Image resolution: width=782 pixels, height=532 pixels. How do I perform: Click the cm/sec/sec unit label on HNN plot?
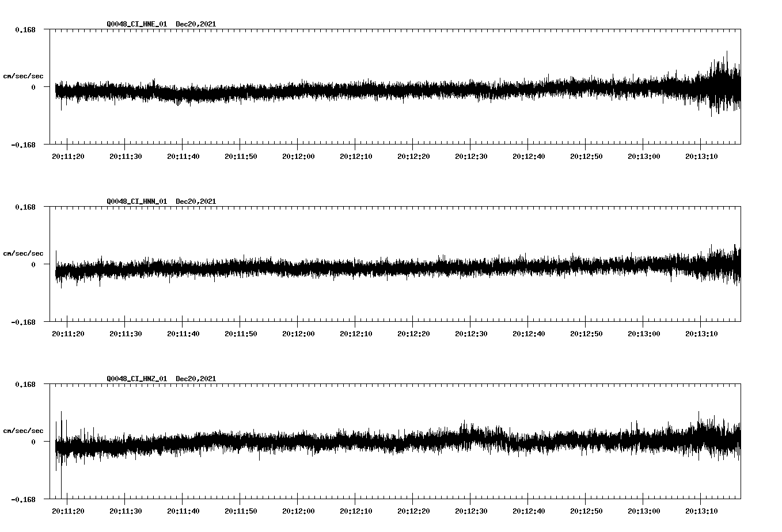click(x=23, y=253)
